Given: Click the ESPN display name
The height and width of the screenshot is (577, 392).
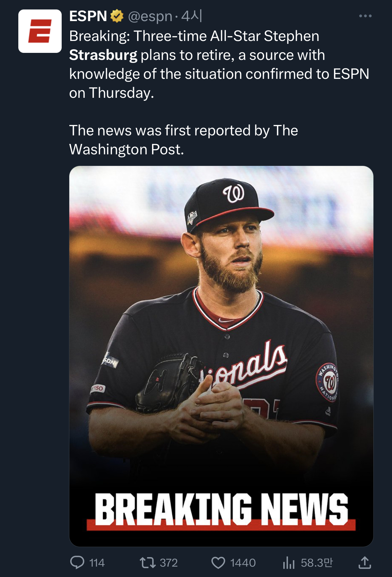Looking at the screenshot, I should [x=88, y=16].
